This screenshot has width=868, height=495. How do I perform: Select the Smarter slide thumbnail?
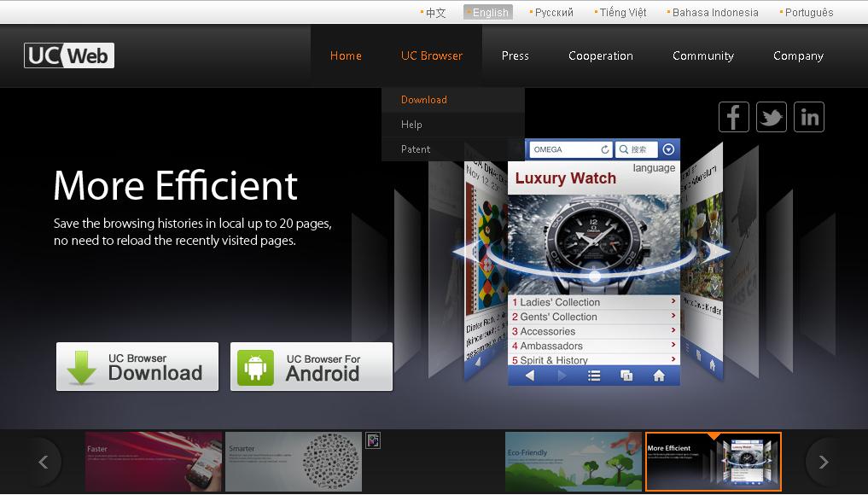tap(294, 462)
